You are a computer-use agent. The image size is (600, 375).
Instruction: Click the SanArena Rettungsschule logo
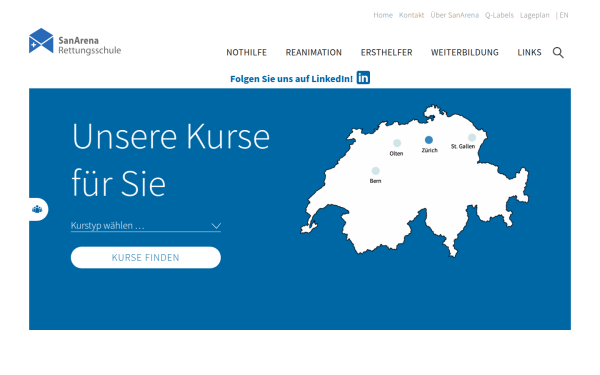coord(75,41)
